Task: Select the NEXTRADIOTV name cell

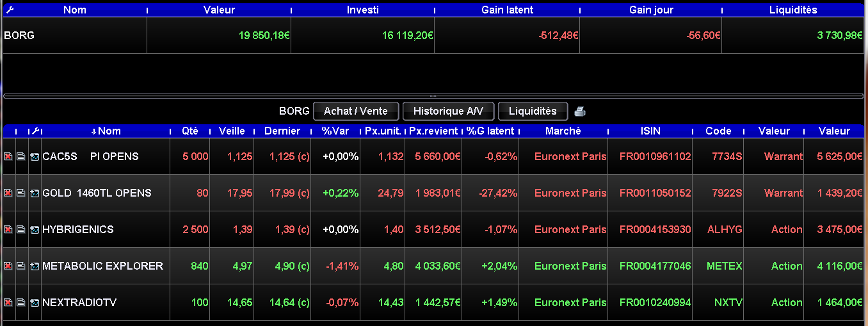Action: pyautogui.click(x=106, y=303)
